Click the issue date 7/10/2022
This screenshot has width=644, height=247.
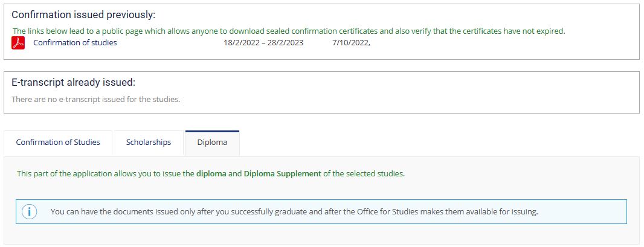[x=351, y=42]
